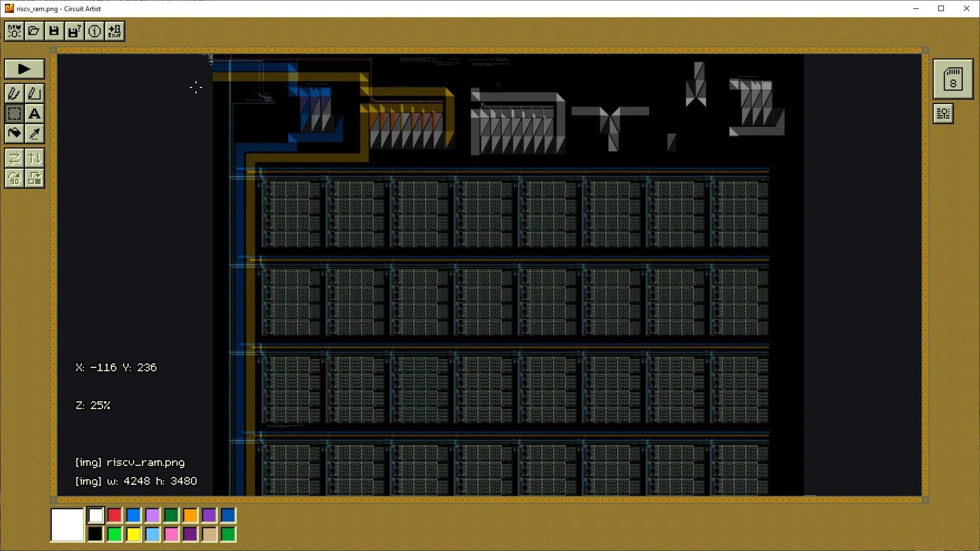Select the pencil drawing tool

14,93
